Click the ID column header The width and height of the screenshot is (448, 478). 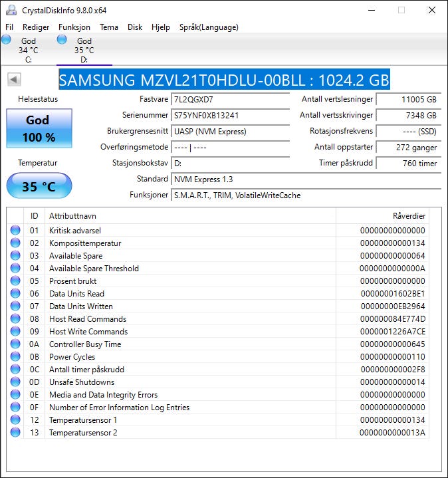[34, 216]
